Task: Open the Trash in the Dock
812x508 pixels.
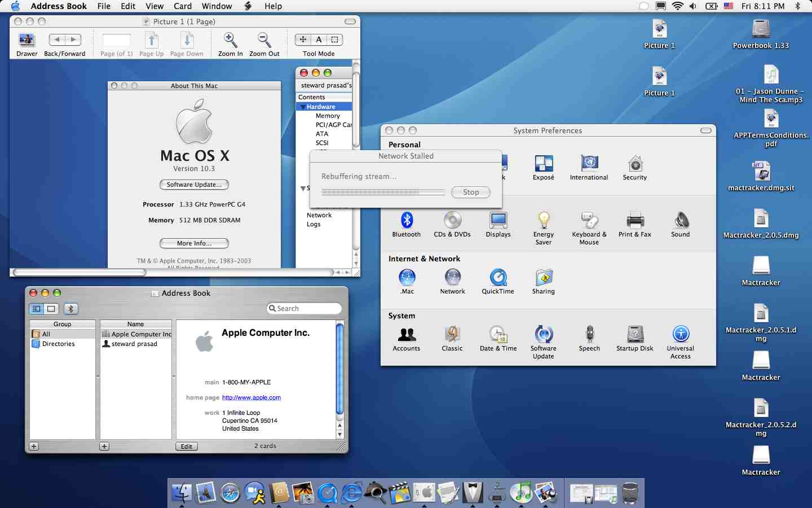Action: [x=630, y=493]
